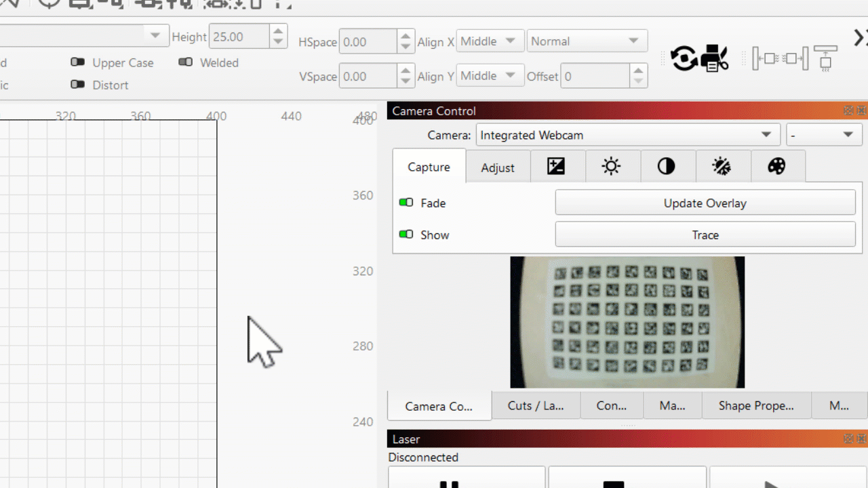Open the Normal text mode dropdown
This screenshot has width=868, height=488.
coord(587,41)
